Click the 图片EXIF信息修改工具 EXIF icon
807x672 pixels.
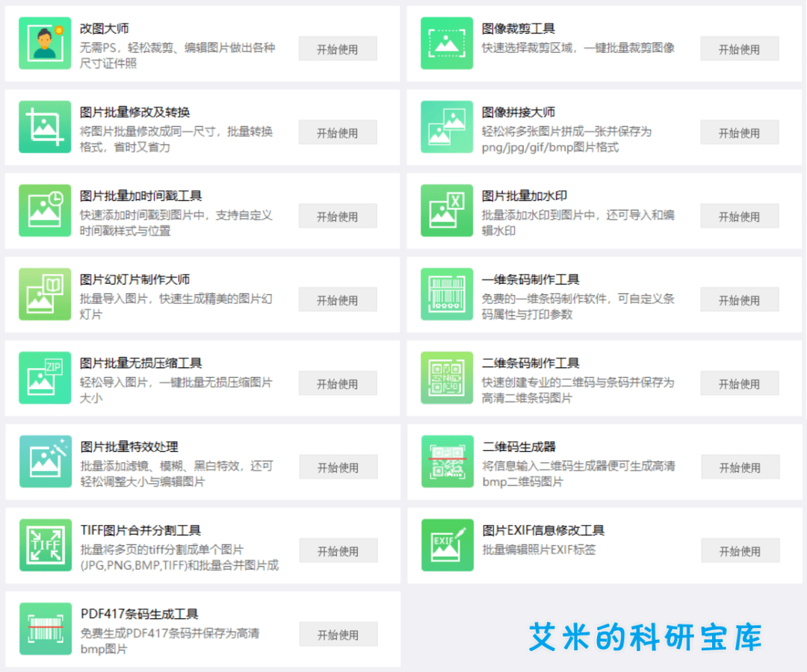(x=447, y=545)
